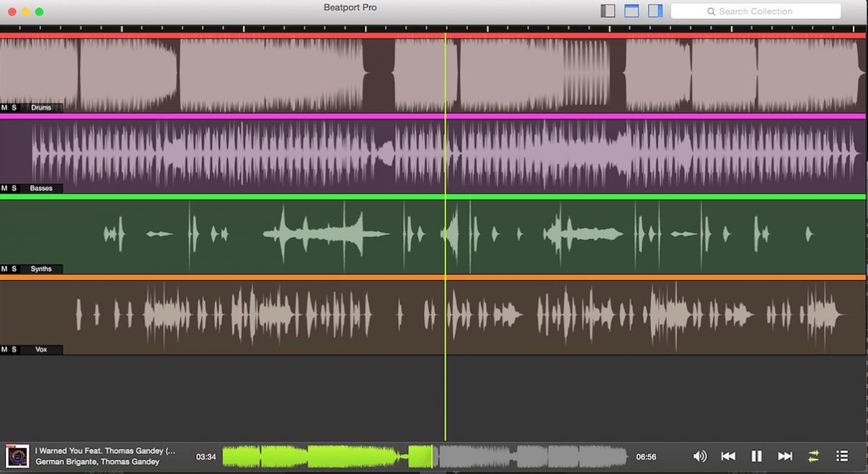Screen dimensions: 868x474
Task: Solo the Basses track
Action: tap(14, 189)
